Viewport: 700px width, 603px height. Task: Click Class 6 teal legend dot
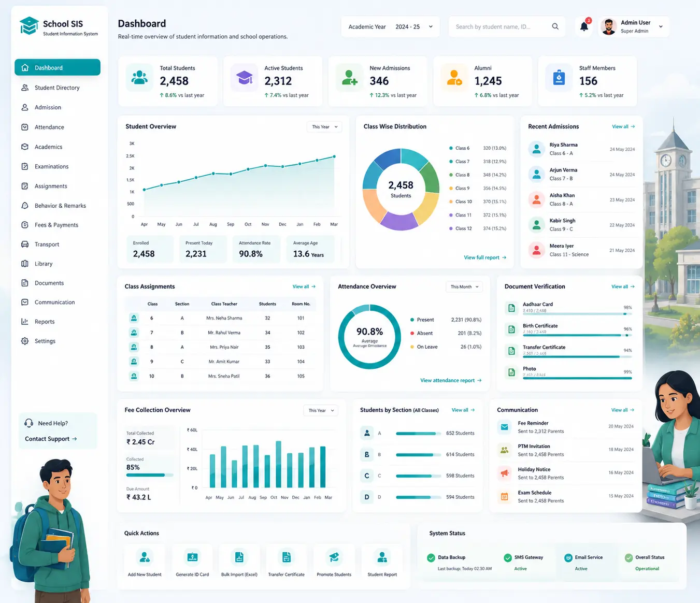click(x=451, y=148)
